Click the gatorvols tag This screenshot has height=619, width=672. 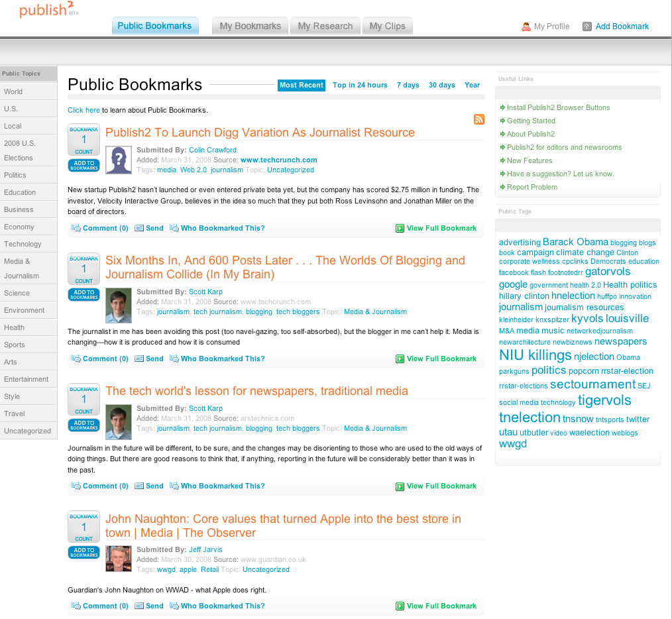[x=608, y=271]
